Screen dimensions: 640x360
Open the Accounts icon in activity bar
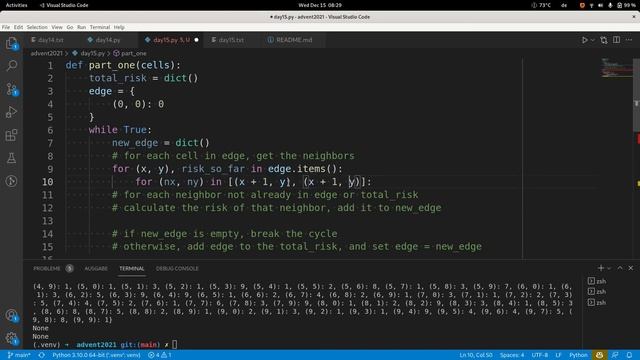coord(11,315)
